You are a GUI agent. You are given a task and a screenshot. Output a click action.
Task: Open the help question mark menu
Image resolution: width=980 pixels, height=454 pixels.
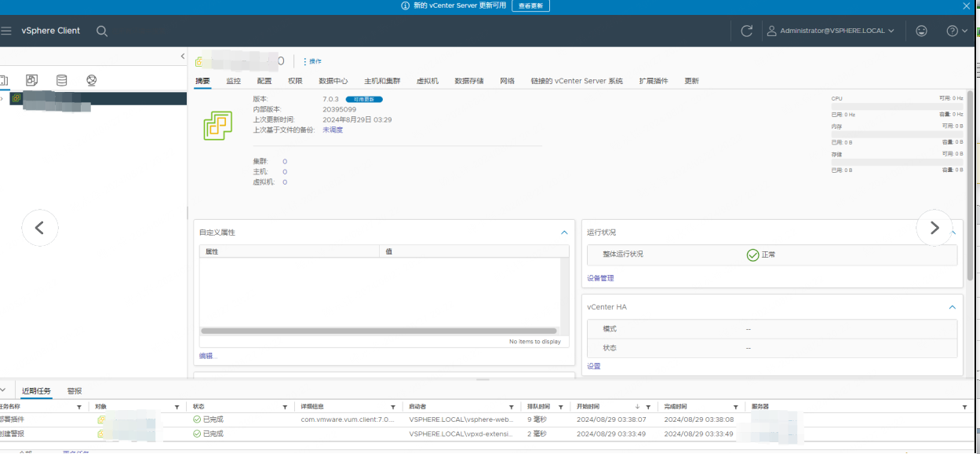tap(957, 31)
